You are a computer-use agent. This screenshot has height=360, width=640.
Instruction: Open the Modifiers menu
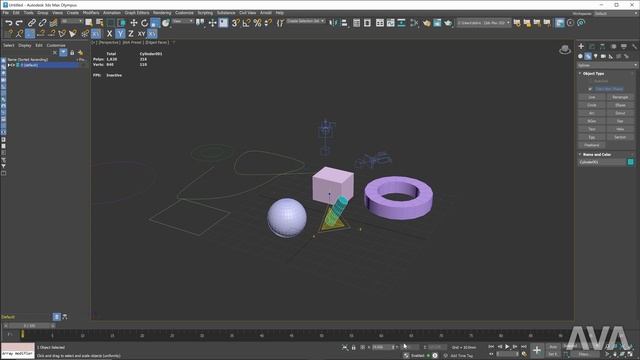coord(91,13)
